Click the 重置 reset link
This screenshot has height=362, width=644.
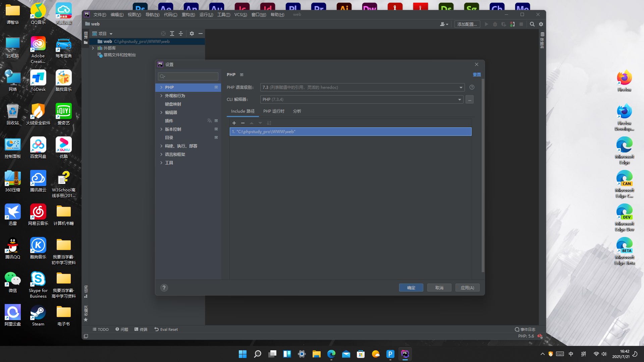[x=477, y=75]
